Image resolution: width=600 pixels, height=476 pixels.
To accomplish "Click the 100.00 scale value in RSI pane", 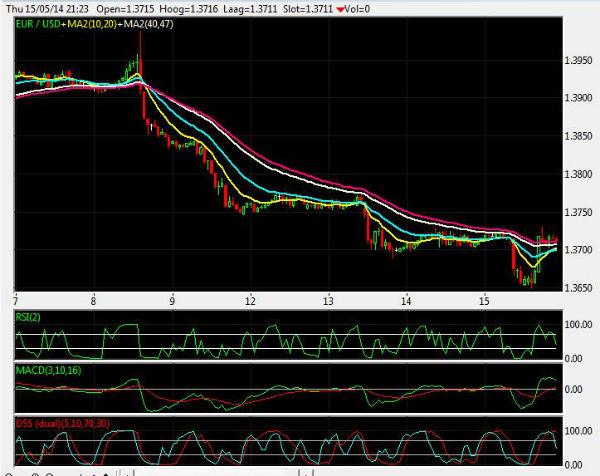I will click(579, 324).
